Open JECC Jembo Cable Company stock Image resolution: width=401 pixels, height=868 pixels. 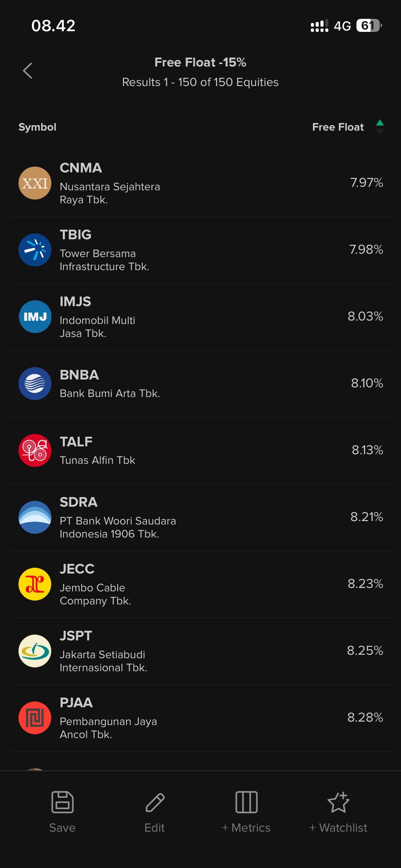pos(95,584)
